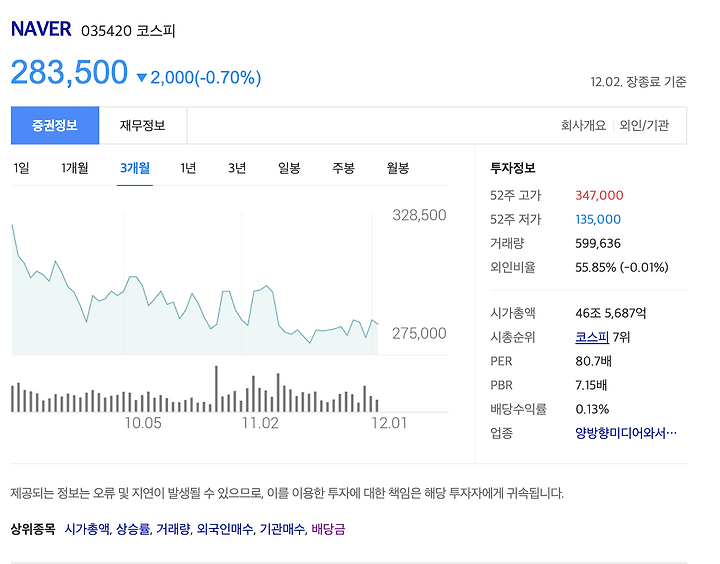The image size is (720, 564).
Task: Click the NAVER stock name title
Action: pyautogui.click(x=41, y=29)
